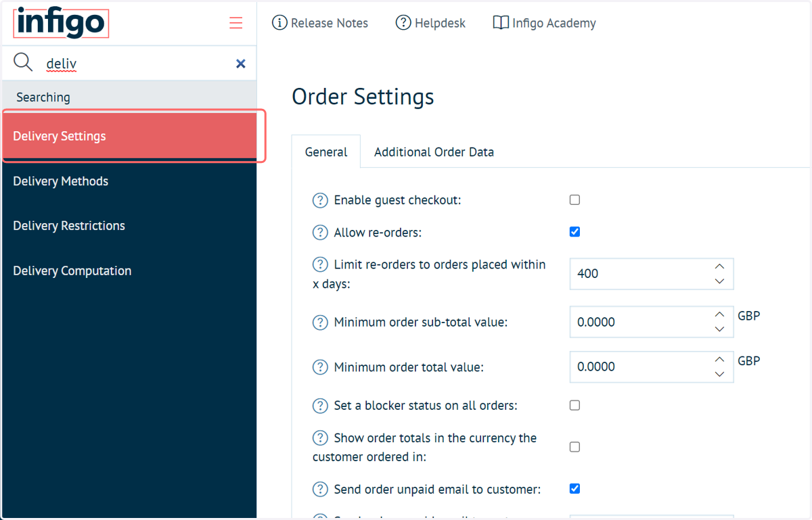Show help for Set a blocker status
812x520 pixels.
[320, 406]
